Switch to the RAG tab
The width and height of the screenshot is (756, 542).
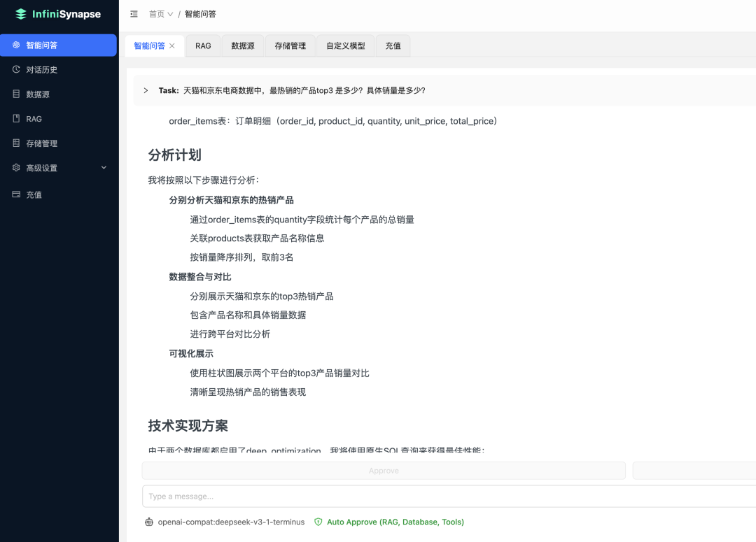point(203,45)
